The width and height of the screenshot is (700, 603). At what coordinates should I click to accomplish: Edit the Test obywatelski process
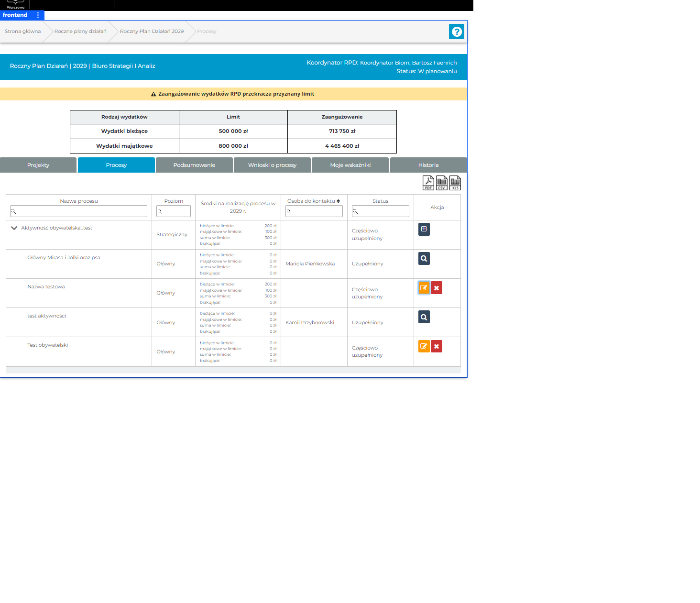pos(424,346)
